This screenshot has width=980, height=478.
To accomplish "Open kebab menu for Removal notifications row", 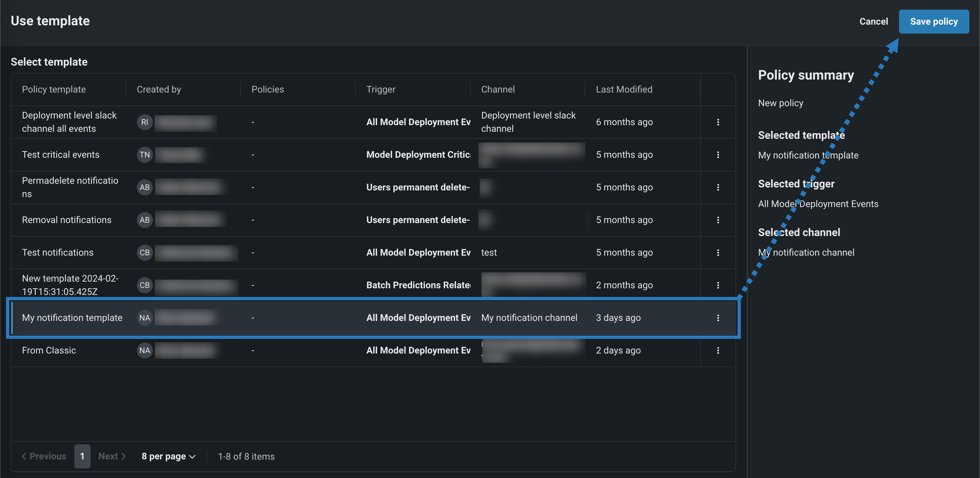I will point(718,220).
